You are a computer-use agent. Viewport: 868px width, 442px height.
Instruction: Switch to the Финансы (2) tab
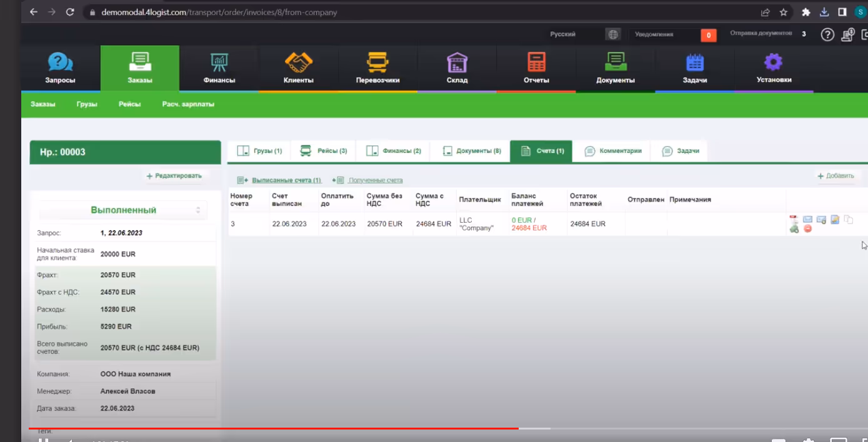click(x=393, y=151)
